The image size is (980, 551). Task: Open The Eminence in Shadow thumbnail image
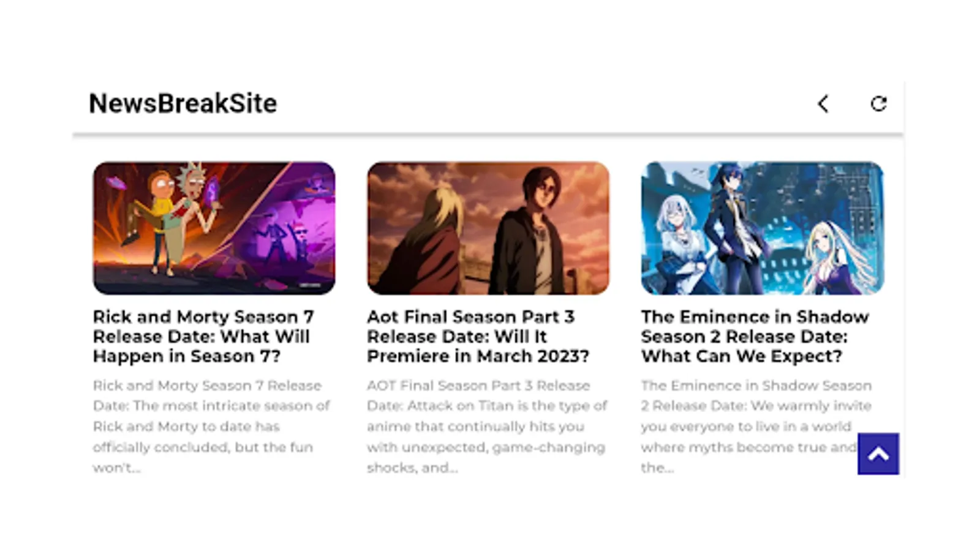(762, 228)
